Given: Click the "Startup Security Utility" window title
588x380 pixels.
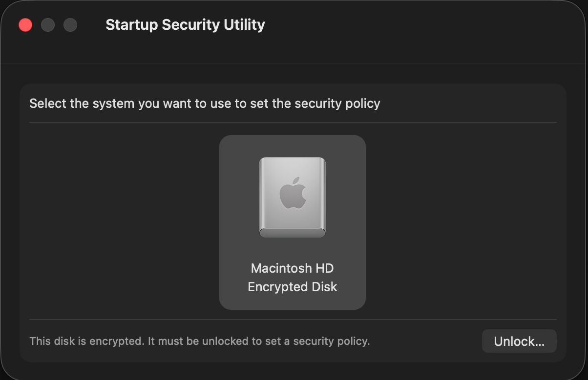Looking at the screenshot, I should coord(185,25).
